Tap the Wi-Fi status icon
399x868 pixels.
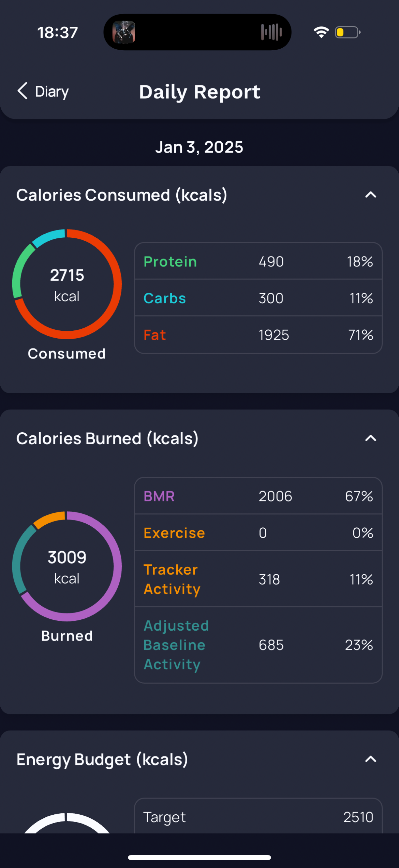[x=321, y=32]
